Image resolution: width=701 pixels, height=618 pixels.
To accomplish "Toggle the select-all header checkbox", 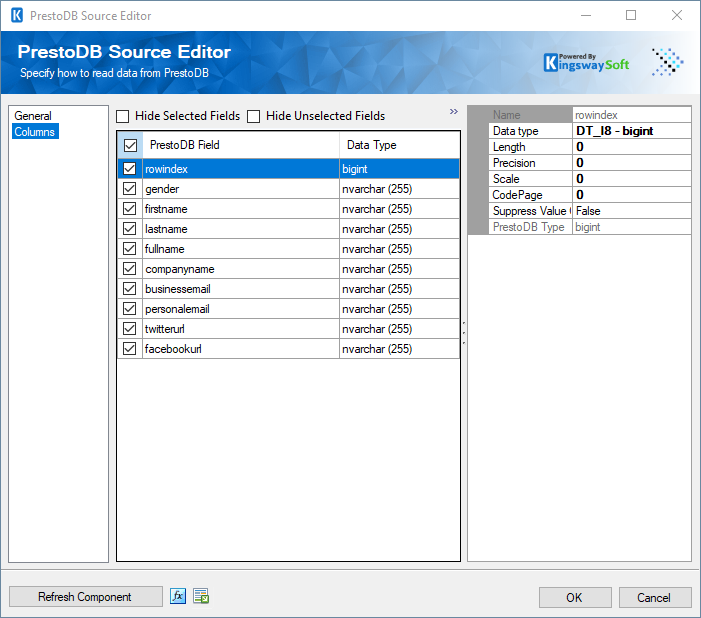I will [131, 145].
